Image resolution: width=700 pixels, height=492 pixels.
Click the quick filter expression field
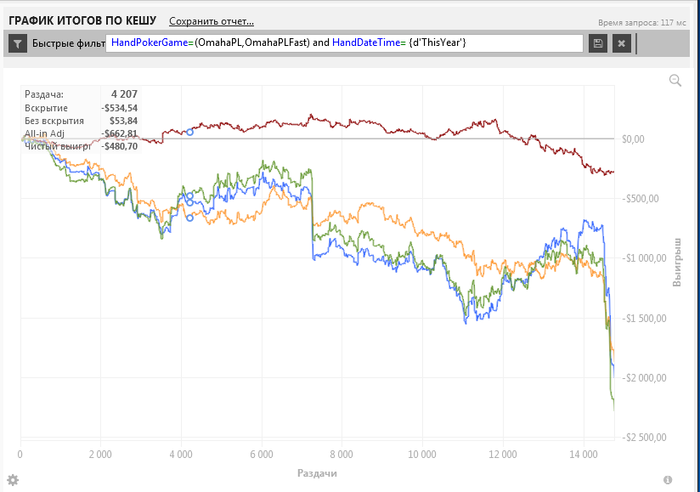click(x=344, y=43)
